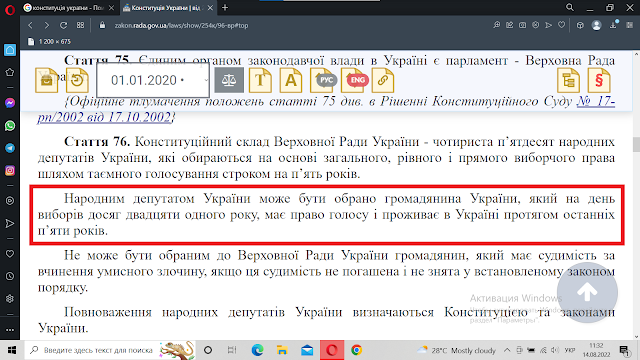Reload the current page
The image size is (640, 360).
tap(63, 25)
